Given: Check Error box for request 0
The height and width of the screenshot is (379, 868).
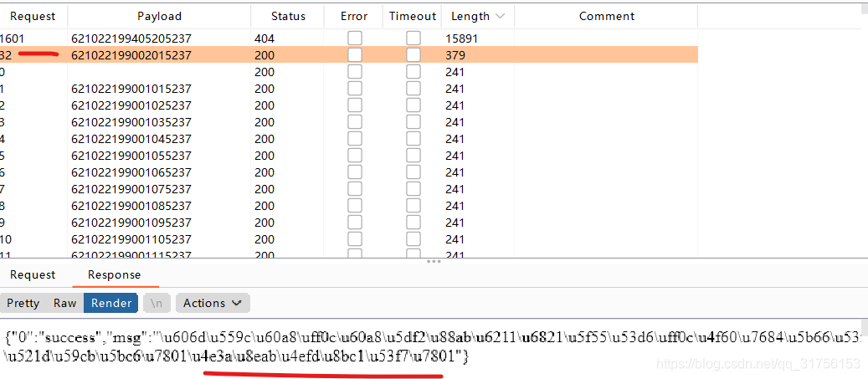Looking at the screenshot, I should (x=354, y=72).
